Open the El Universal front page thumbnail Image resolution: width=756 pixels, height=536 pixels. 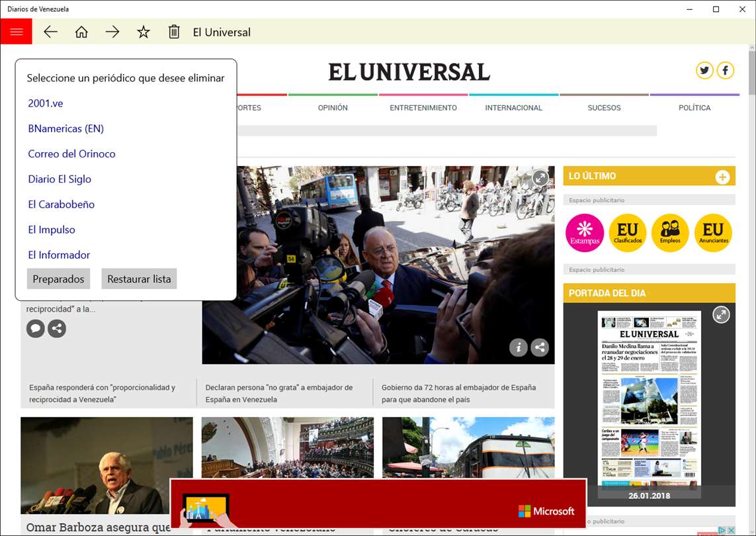[x=649, y=398]
